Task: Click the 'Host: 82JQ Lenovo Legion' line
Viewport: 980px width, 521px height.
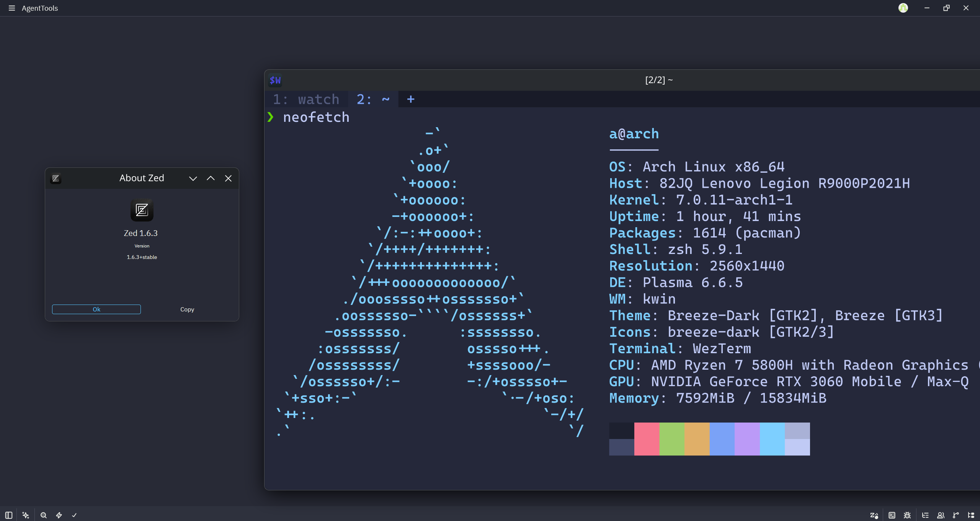Action: (x=759, y=183)
